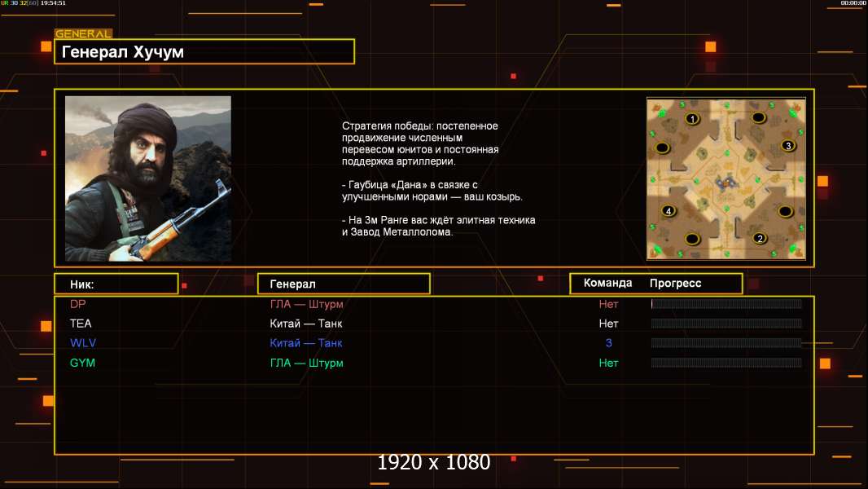Click start position 1 on the minimap
The image size is (868, 489).
[x=693, y=119]
